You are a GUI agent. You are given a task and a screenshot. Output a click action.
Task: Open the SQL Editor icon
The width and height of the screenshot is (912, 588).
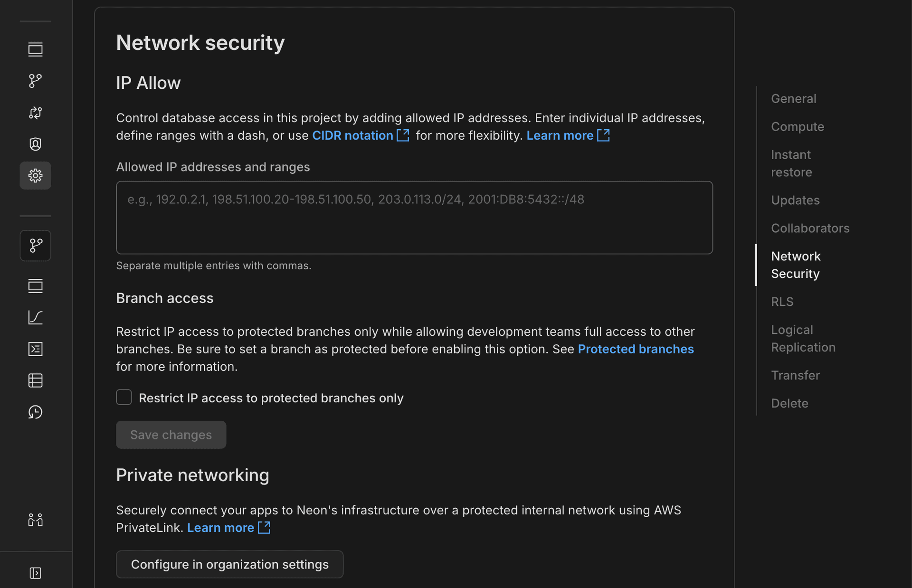click(35, 349)
